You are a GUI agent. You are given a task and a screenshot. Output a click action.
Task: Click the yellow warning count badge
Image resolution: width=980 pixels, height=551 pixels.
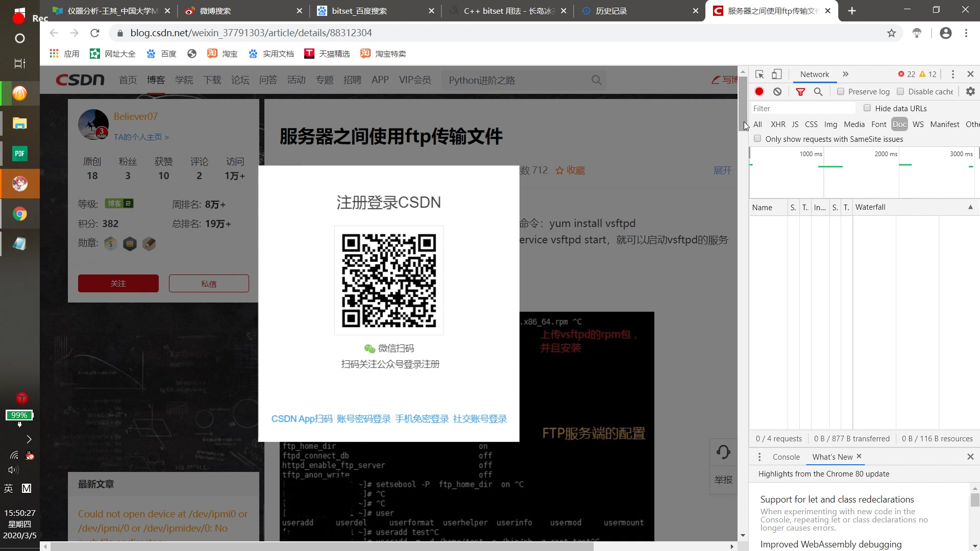coord(928,74)
